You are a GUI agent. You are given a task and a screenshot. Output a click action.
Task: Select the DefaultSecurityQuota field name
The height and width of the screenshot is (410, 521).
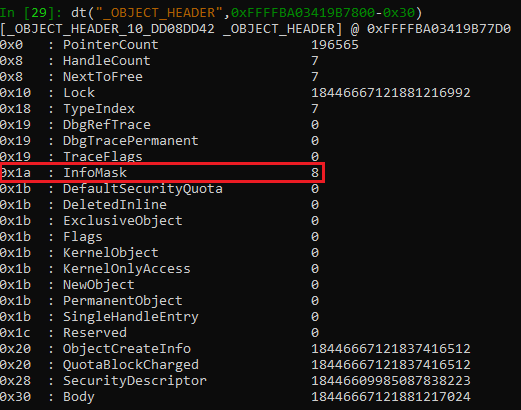[x=143, y=189]
